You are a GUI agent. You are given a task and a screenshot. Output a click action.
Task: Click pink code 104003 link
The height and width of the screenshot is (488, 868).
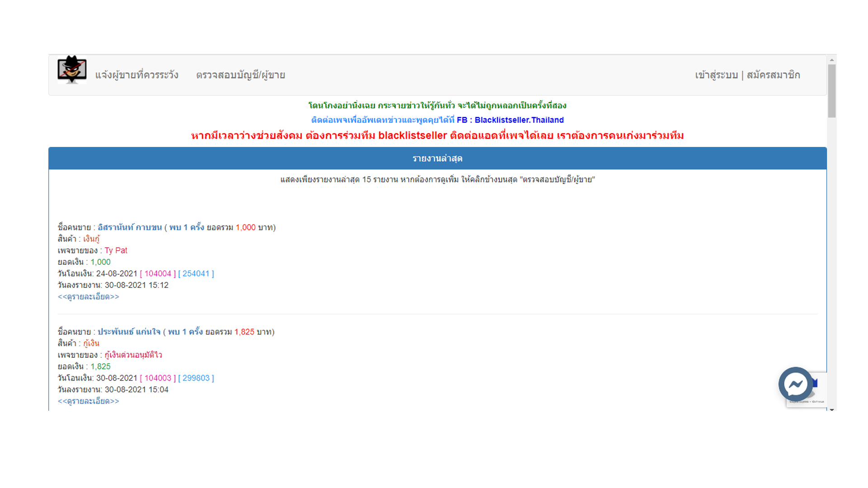tap(158, 378)
